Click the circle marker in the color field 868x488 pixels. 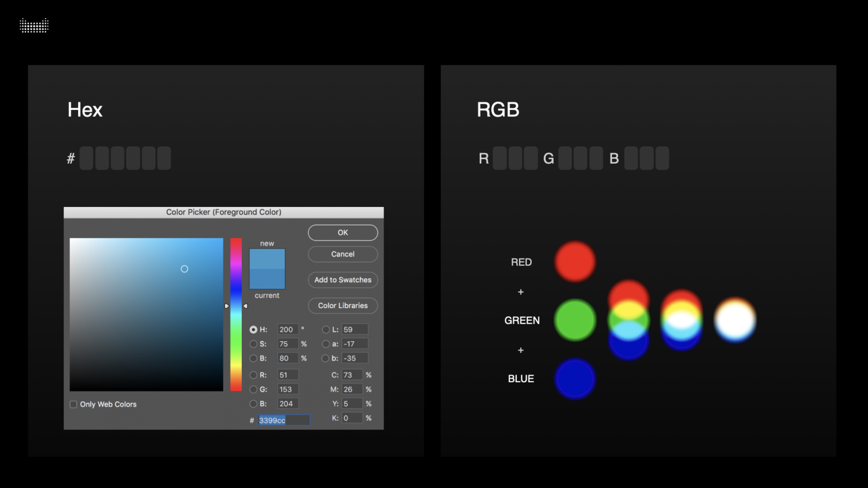click(185, 269)
